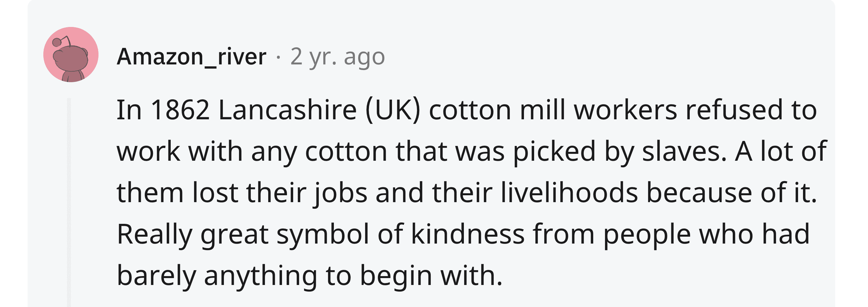Click the dot separator after the username
868x307 pixels.
click(278, 57)
